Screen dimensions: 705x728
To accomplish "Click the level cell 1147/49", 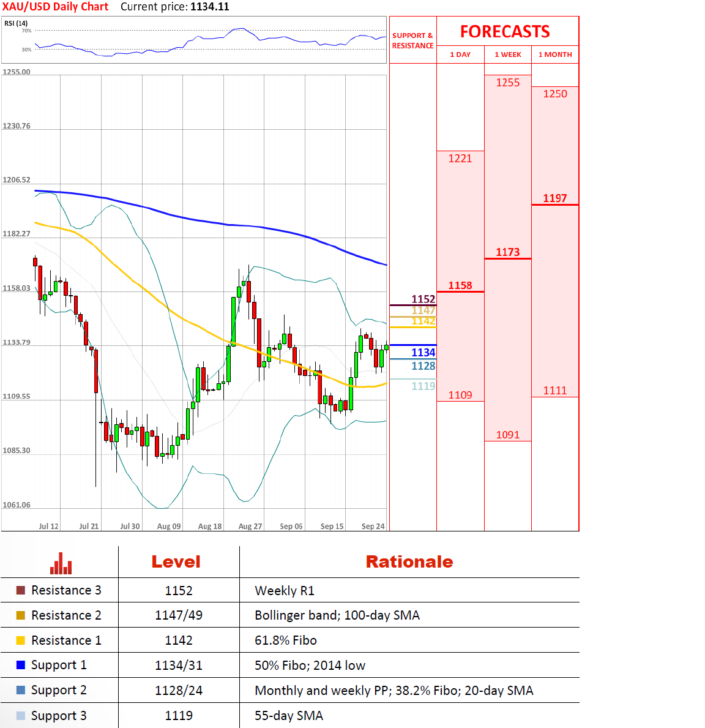I will 179,615.
